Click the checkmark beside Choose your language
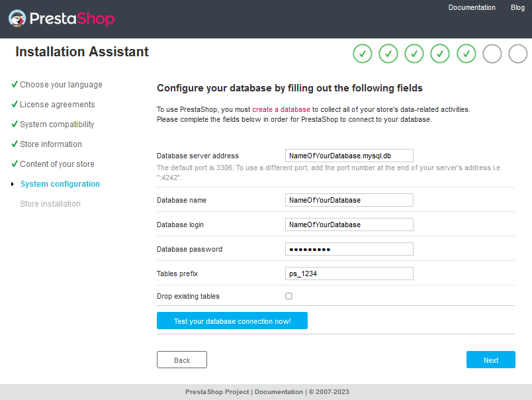This screenshot has height=400, width=532. click(x=14, y=84)
